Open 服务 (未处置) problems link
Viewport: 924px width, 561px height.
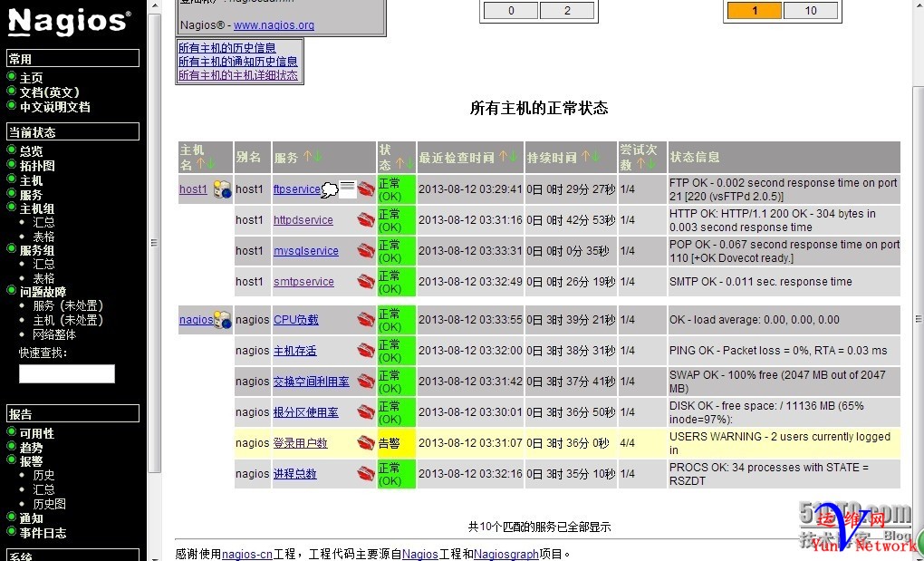click(x=68, y=305)
